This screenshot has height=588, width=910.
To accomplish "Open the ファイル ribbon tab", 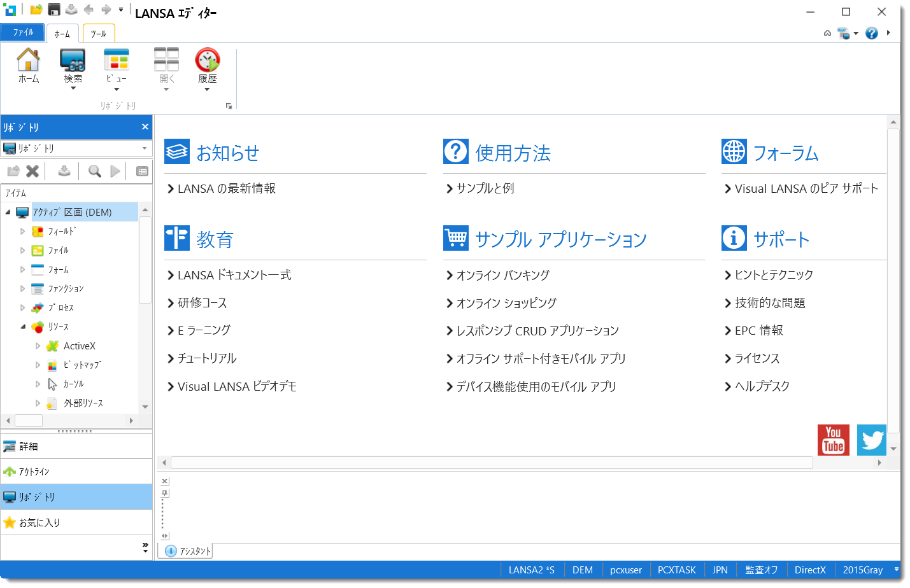I will point(23,32).
